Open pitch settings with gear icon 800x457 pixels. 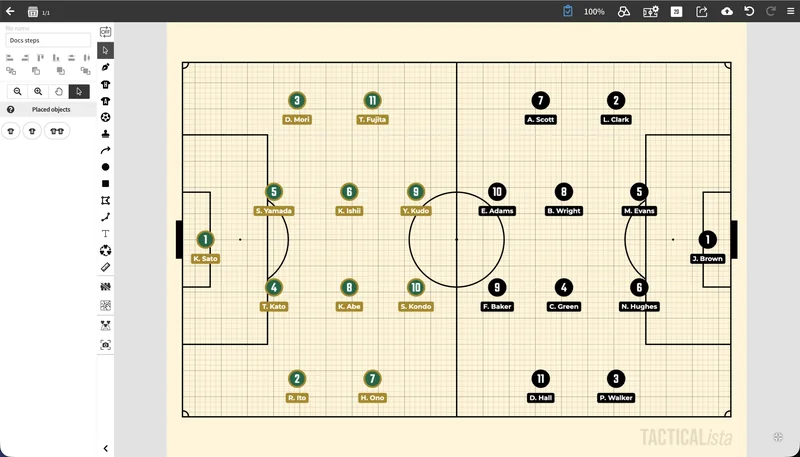(x=651, y=12)
